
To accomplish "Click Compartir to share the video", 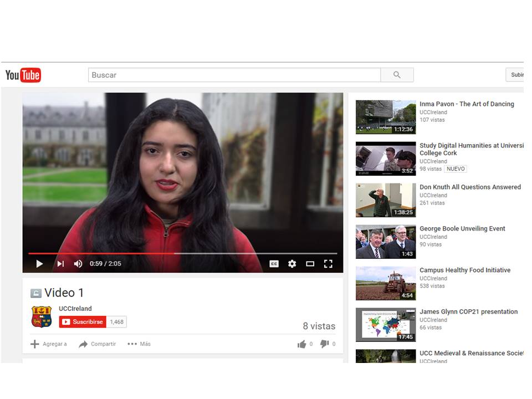I will pyautogui.click(x=98, y=344).
